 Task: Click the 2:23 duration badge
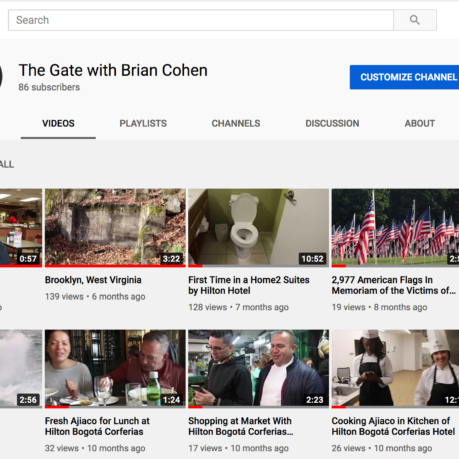tap(315, 400)
